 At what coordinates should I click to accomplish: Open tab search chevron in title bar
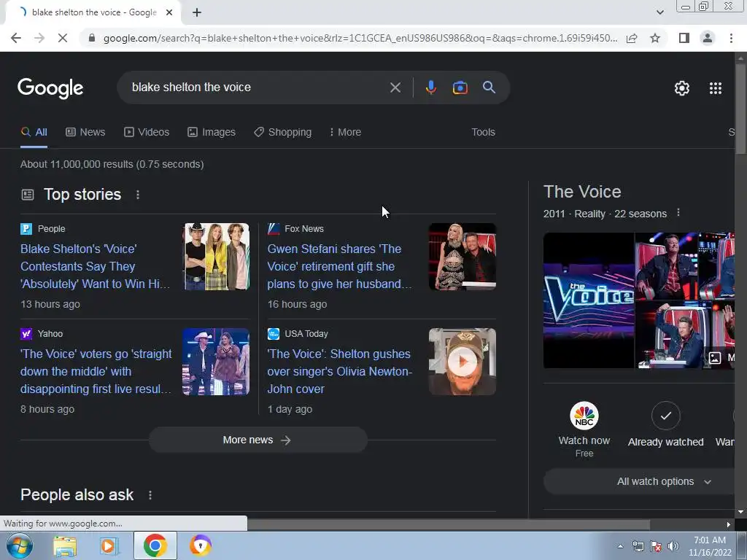659,12
